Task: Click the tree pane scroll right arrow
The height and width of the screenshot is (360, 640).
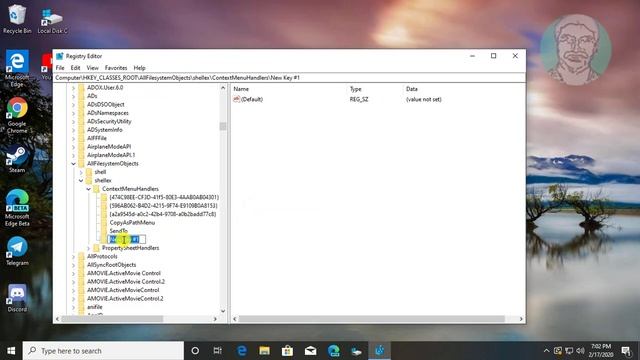Action: click(215, 319)
